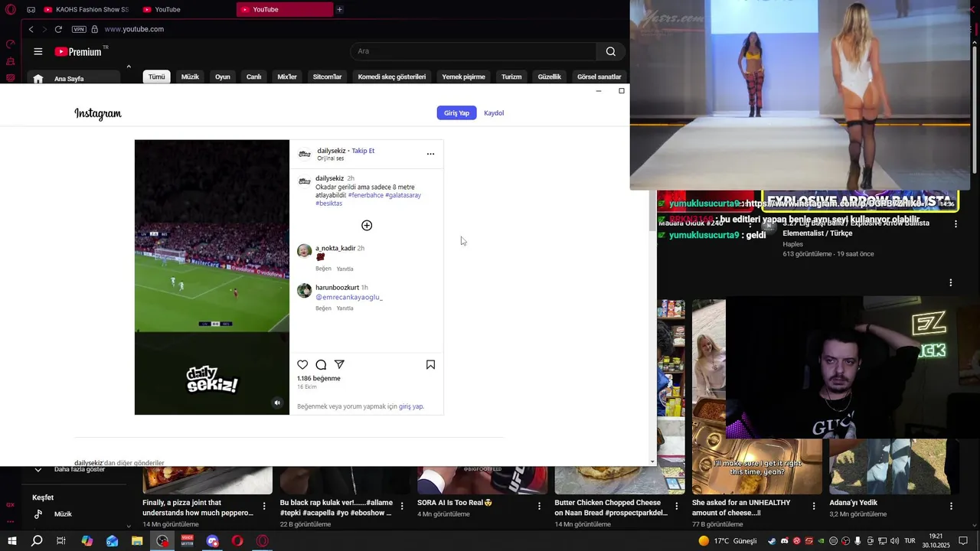Open the GX Corner controller icon
This screenshot has width=980, height=551.
pos(31,9)
